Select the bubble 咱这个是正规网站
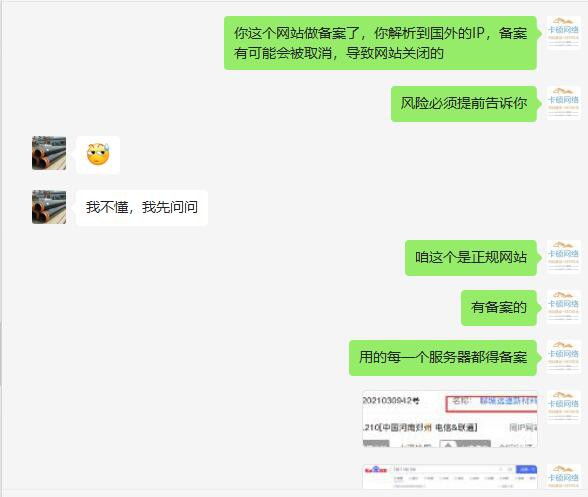The image size is (588, 497). tap(471, 258)
